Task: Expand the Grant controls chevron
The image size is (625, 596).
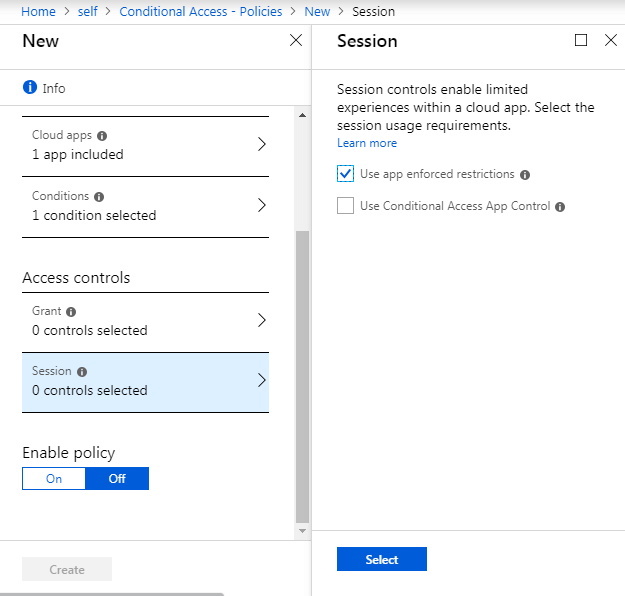Action: 262,321
